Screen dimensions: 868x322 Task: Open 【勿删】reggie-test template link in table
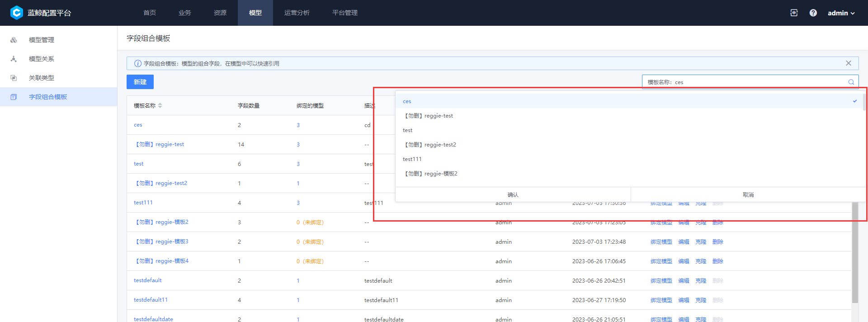pos(159,144)
